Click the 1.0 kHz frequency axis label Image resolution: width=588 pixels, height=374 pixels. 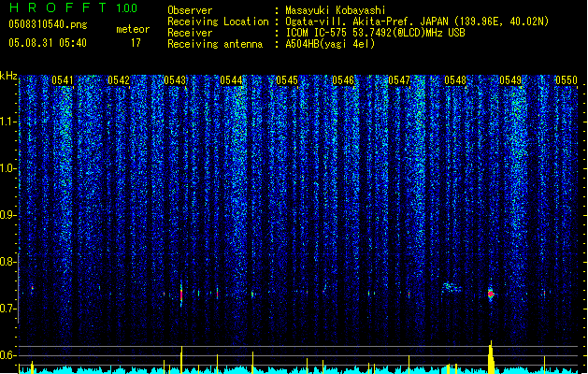click(x=7, y=168)
